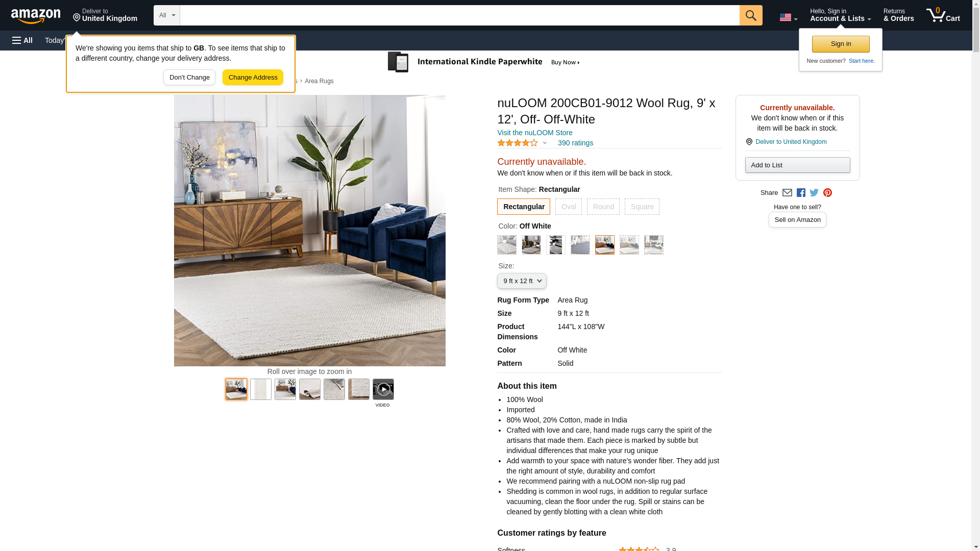980x551 pixels.
Task: Click into the main search field
Action: 459,15
